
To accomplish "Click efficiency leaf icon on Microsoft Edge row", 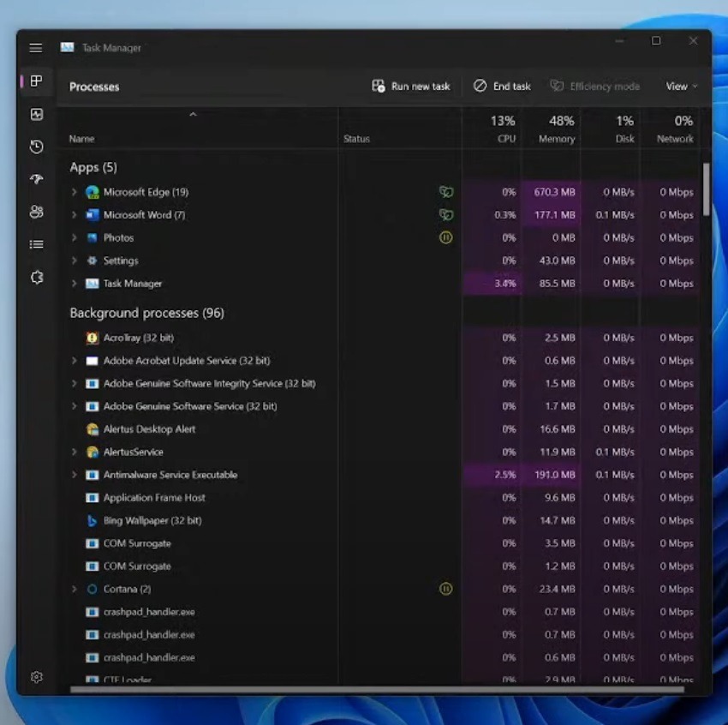I will tap(445, 192).
